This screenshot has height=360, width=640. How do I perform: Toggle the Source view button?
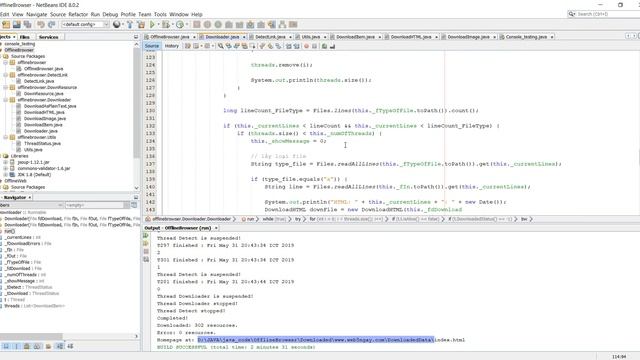pos(151,46)
